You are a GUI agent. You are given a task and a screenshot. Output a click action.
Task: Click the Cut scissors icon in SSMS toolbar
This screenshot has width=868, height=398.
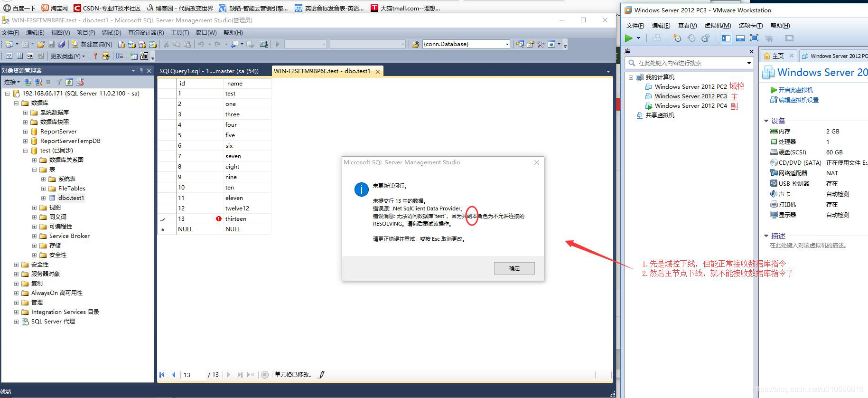click(166, 44)
